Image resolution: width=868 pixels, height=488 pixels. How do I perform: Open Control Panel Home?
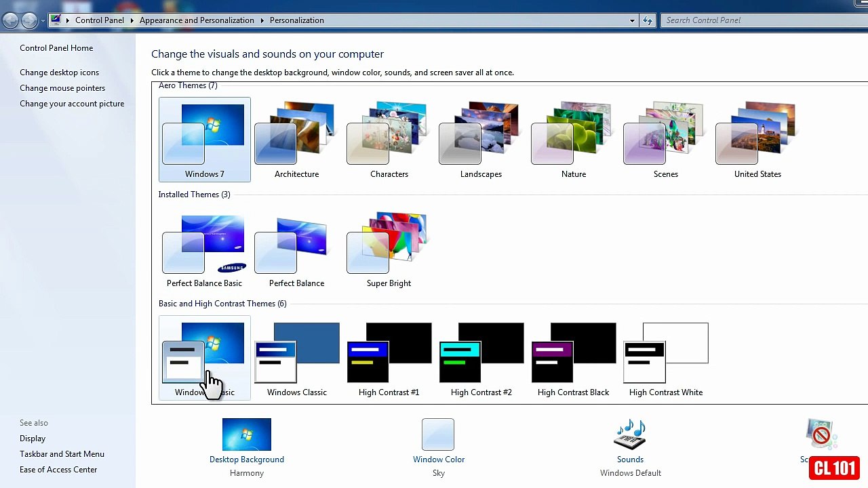pos(56,48)
